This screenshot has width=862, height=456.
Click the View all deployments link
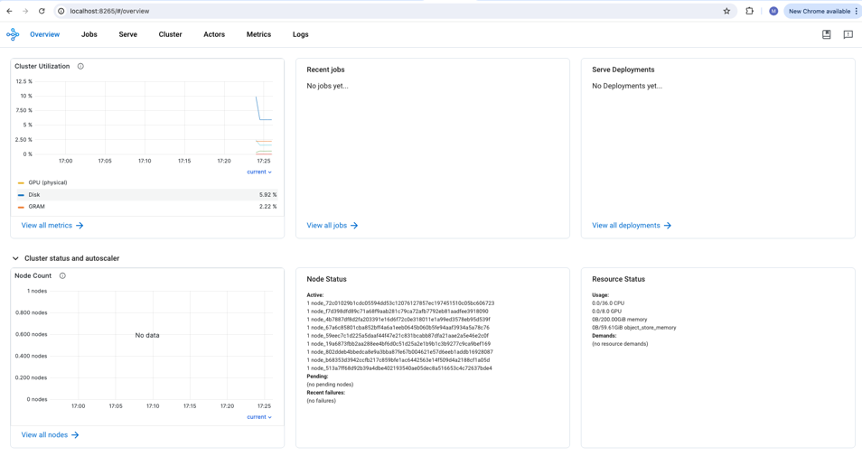(631, 226)
